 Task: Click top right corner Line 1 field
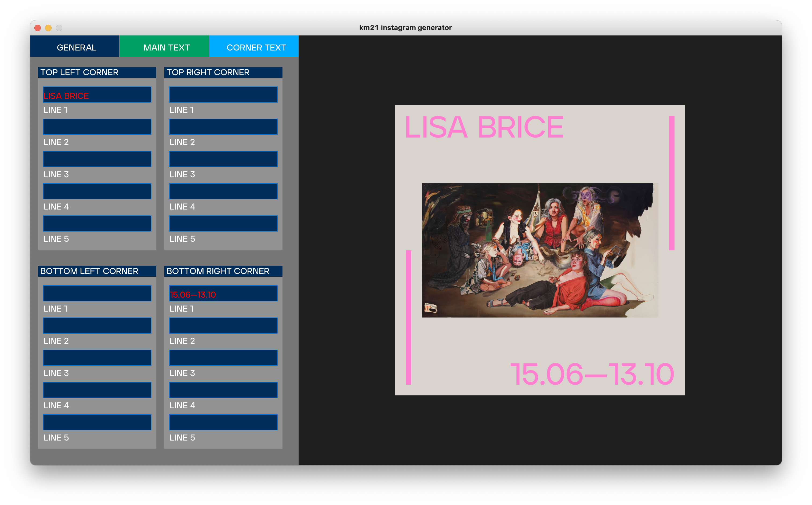click(x=223, y=95)
